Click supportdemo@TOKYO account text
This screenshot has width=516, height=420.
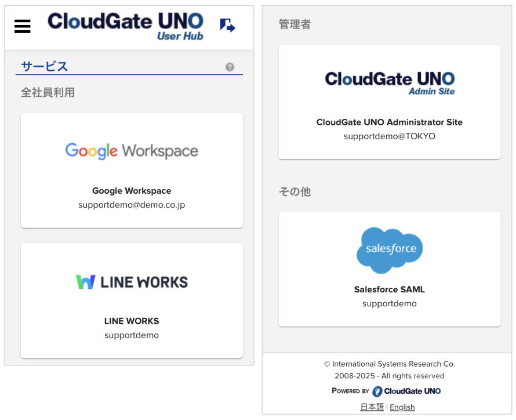[x=390, y=136]
